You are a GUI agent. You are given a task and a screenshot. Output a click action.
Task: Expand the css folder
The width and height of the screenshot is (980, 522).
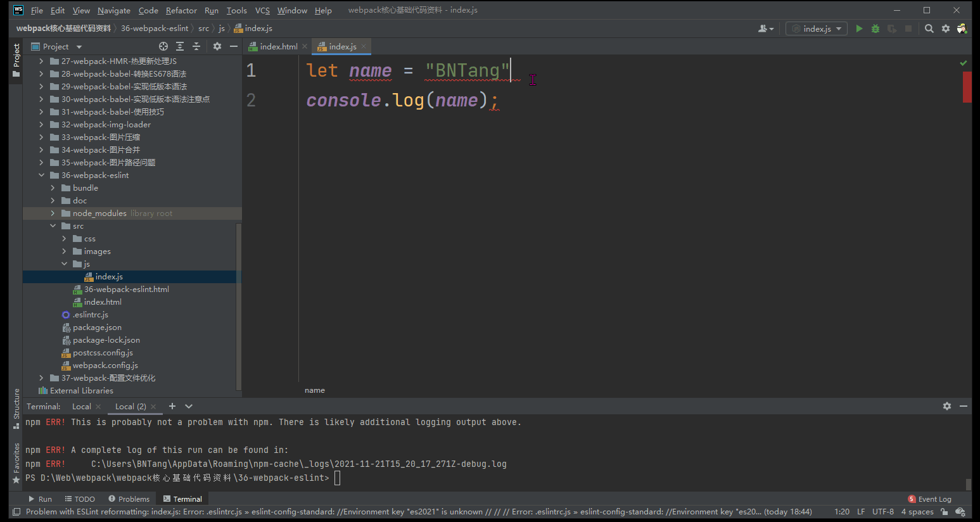click(x=64, y=239)
